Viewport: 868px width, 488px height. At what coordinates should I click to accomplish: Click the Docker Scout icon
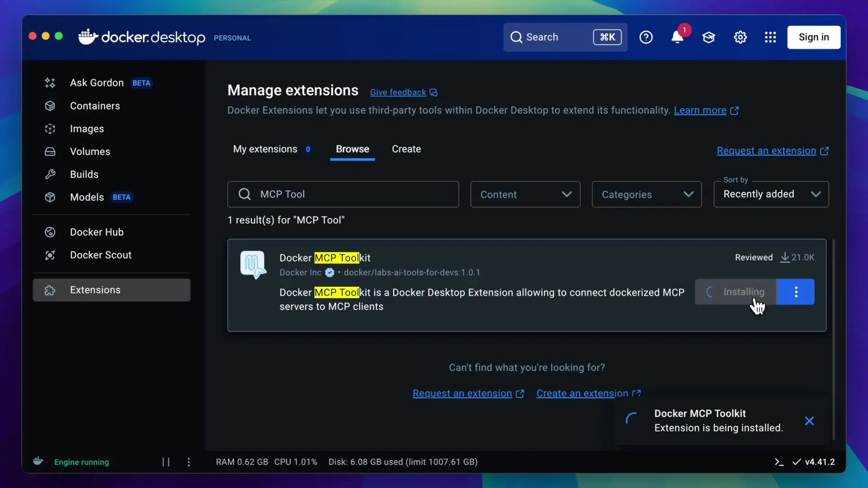pos(50,255)
